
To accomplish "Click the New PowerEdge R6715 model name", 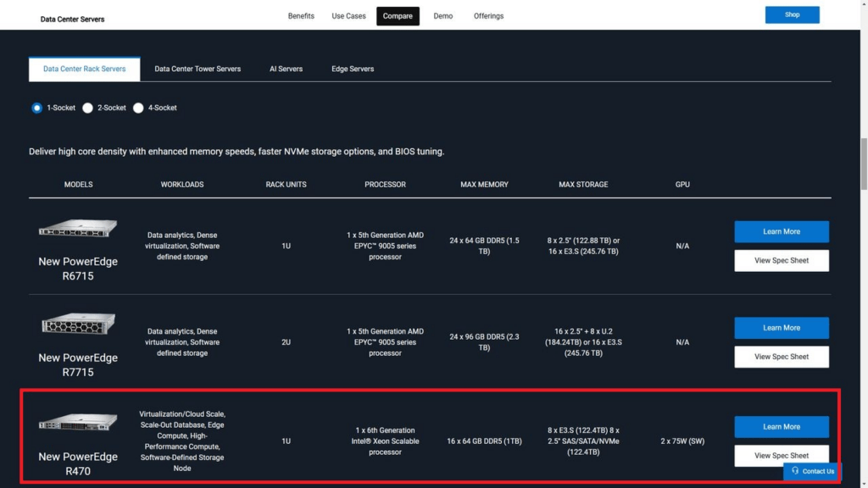I will click(78, 269).
